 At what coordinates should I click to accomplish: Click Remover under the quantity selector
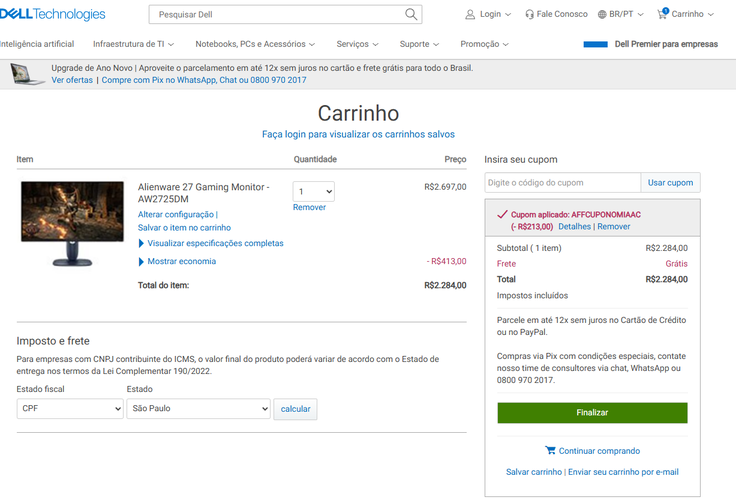tap(309, 208)
